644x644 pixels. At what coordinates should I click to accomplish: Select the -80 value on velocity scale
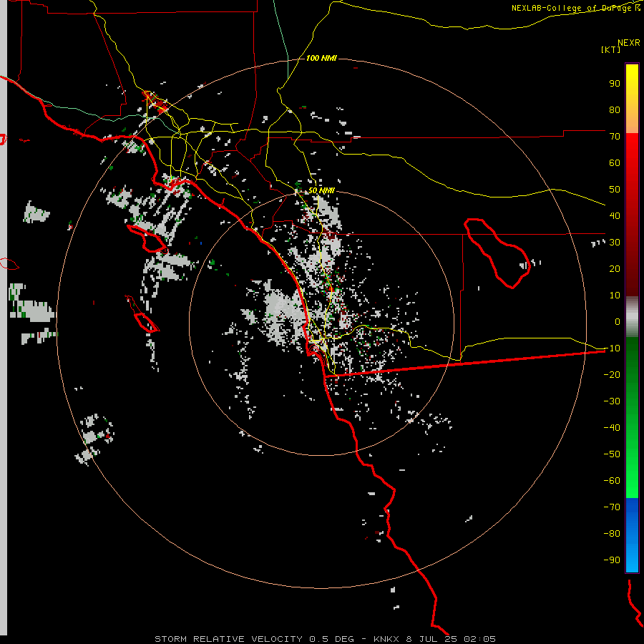pos(612,534)
